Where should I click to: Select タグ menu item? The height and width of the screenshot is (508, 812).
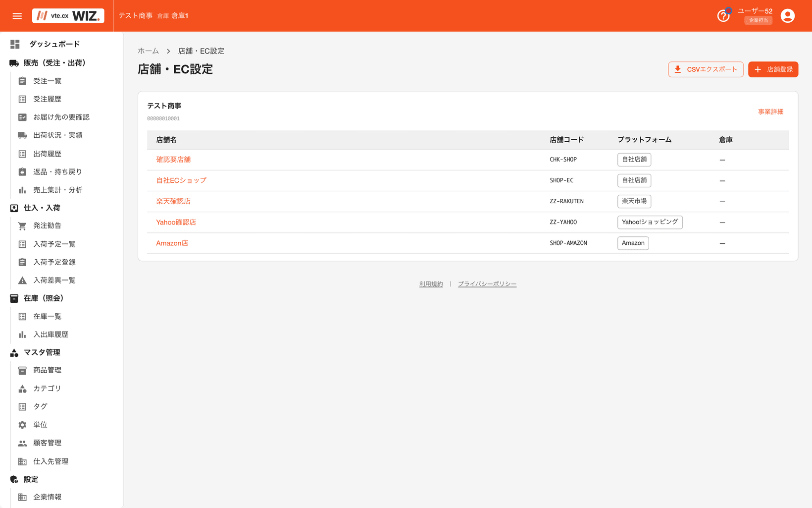41,406
